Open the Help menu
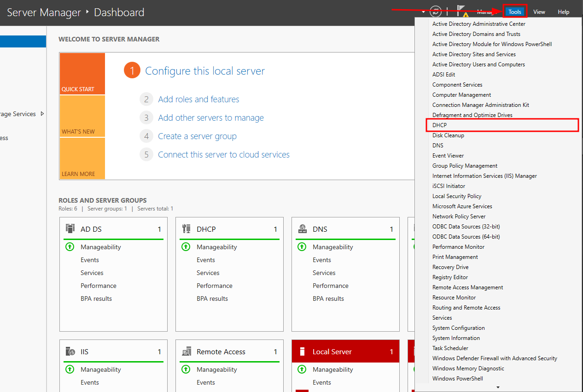Viewport: 583px width, 392px height. click(564, 12)
